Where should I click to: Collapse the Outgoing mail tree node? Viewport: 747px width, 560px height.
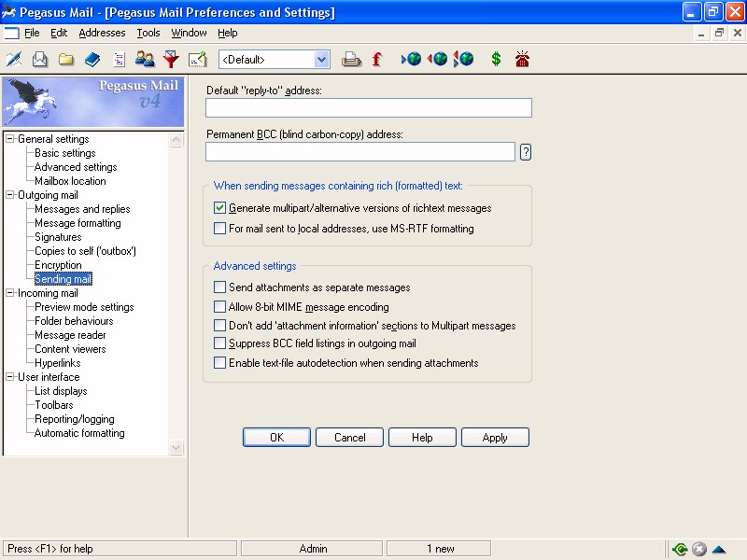click(10, 195)
